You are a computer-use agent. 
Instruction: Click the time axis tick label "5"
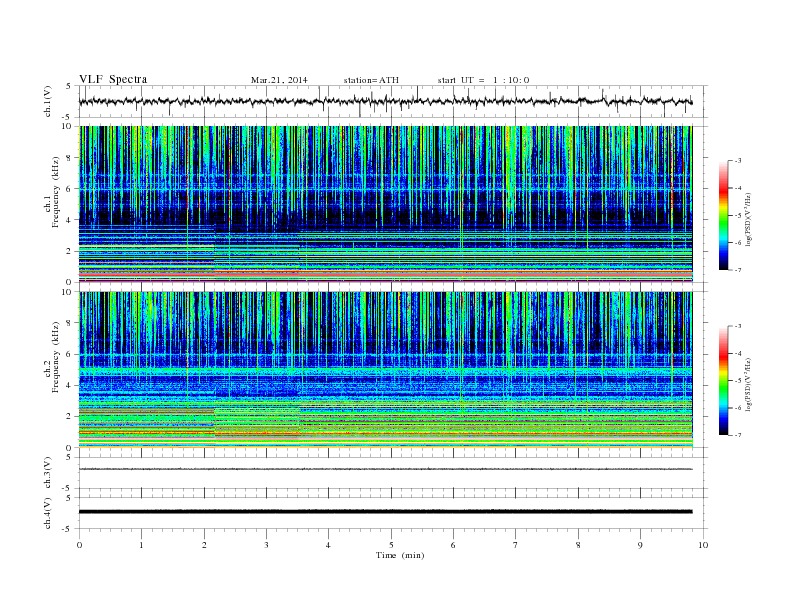click(391, 545)
